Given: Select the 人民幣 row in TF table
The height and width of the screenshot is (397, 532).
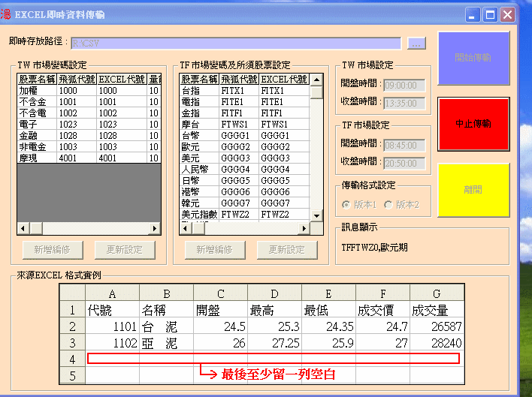Looking at the screenshot, I should tap(245, 169).
